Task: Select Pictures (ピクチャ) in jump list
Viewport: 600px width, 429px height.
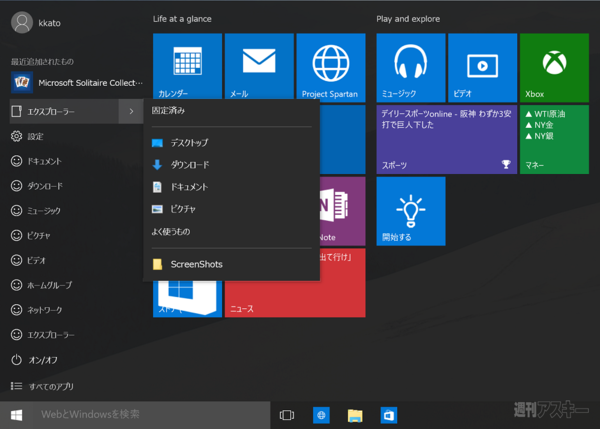Action: (x=232, y=209)
